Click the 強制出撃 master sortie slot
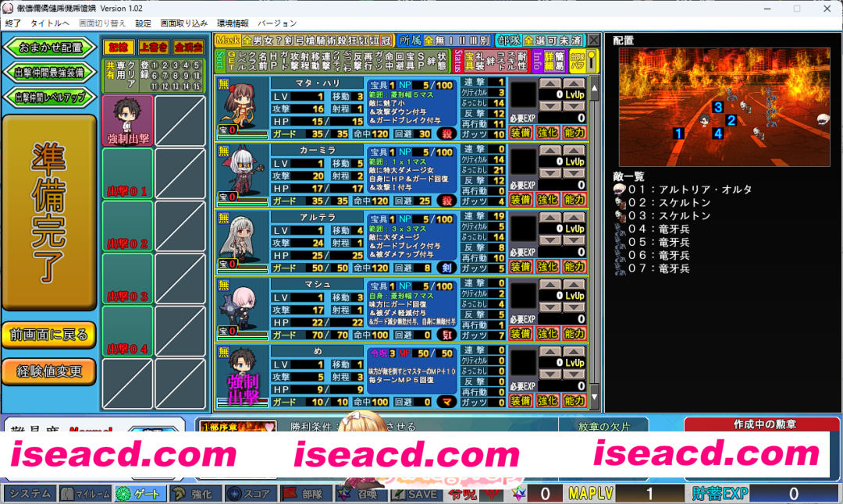The height and width of the screenshot is (504, 843). click(127, 121)
